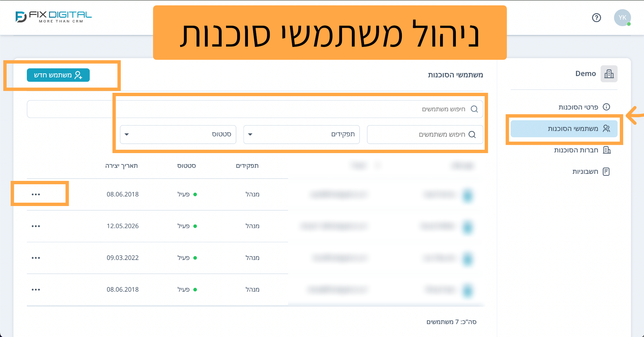Viewport: 644px width, 337px height.
Task: Open חברות הסוכנות menu item
Action: 582,150
